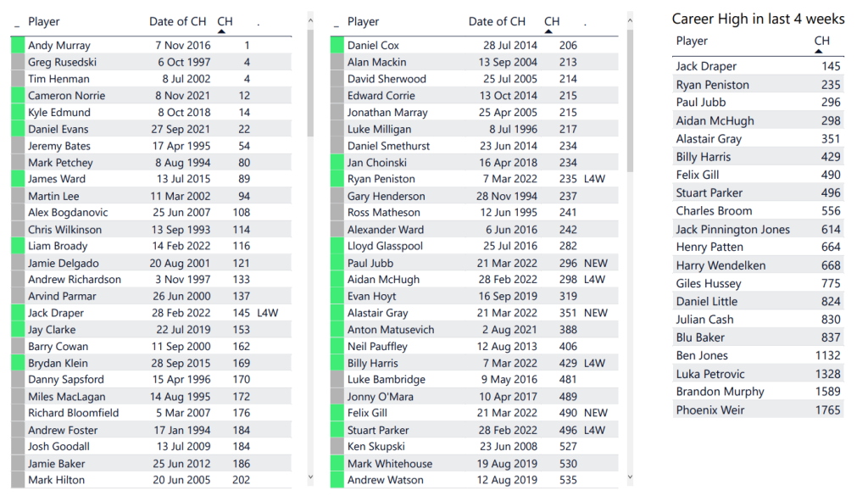
Task: Select Ryan Peniston in the Career High table
Action: (712, 85)
